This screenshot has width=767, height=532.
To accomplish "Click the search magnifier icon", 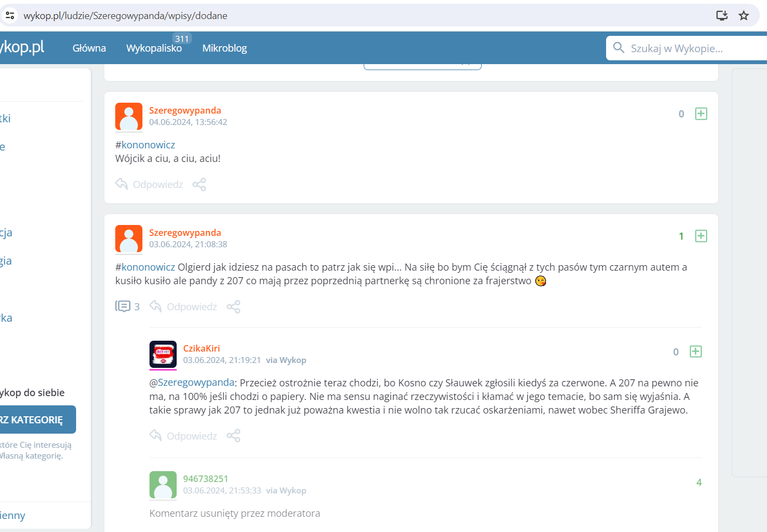I will coord(619,48).
